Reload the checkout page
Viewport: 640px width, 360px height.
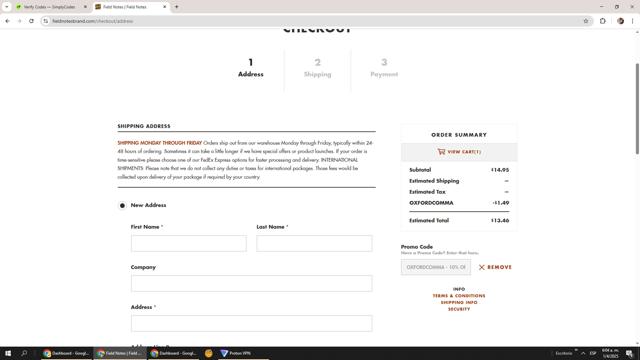[x=31, y=21]
